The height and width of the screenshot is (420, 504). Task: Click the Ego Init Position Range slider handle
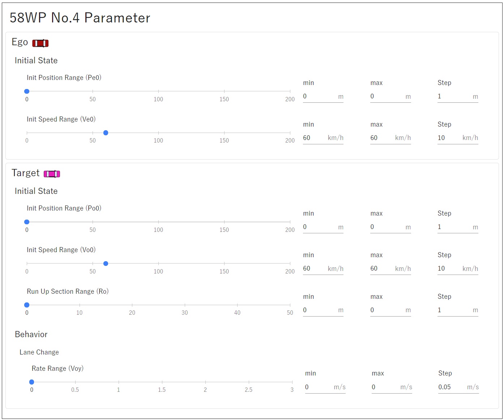click(x=27, y=92)
